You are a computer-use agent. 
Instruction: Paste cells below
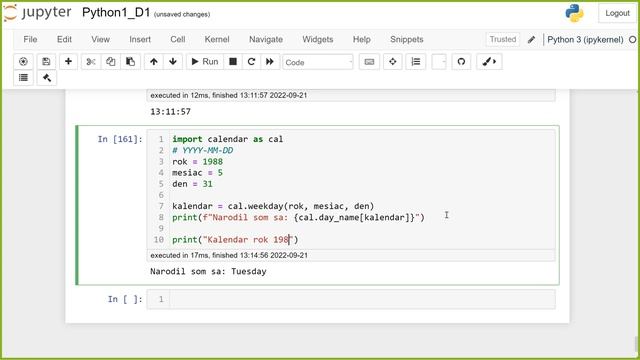click(131, 62)
